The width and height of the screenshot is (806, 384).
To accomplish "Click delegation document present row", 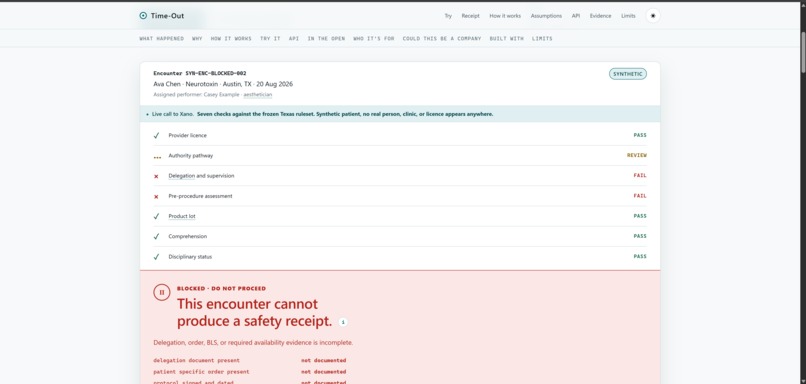I will point(250,360).
